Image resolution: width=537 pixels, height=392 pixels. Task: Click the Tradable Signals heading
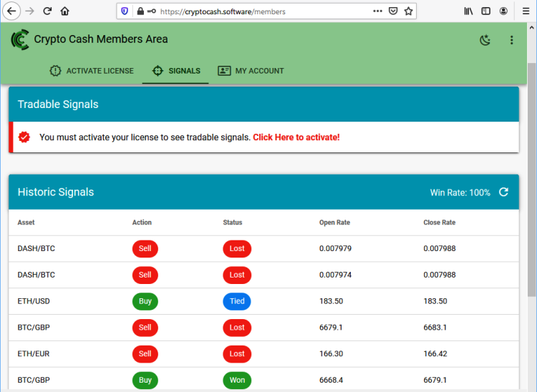click(58, 104)
